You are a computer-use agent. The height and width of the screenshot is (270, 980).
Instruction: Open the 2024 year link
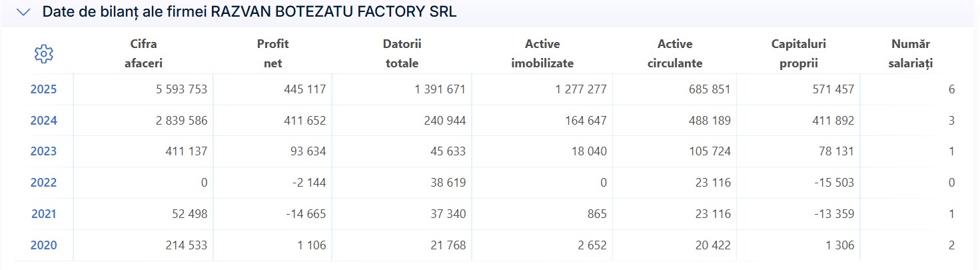(x=43, y=121)
